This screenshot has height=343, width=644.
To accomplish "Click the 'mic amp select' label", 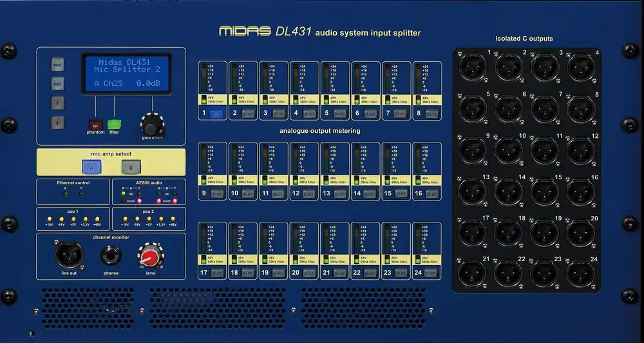I will (111, 154).
